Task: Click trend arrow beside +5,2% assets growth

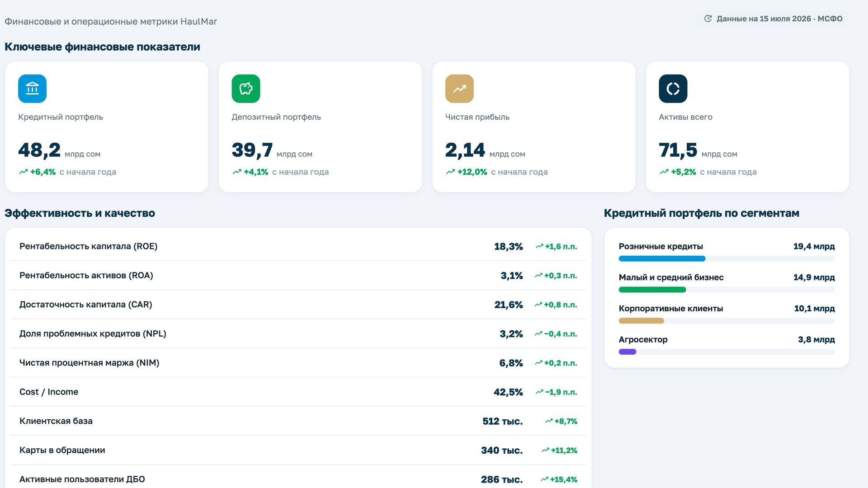Action: coord(664,172)
